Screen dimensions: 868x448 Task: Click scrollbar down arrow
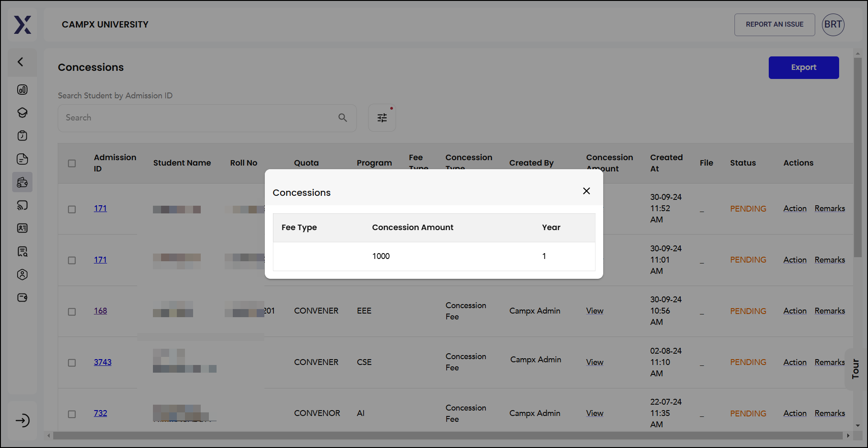click(x=858, y=425)
